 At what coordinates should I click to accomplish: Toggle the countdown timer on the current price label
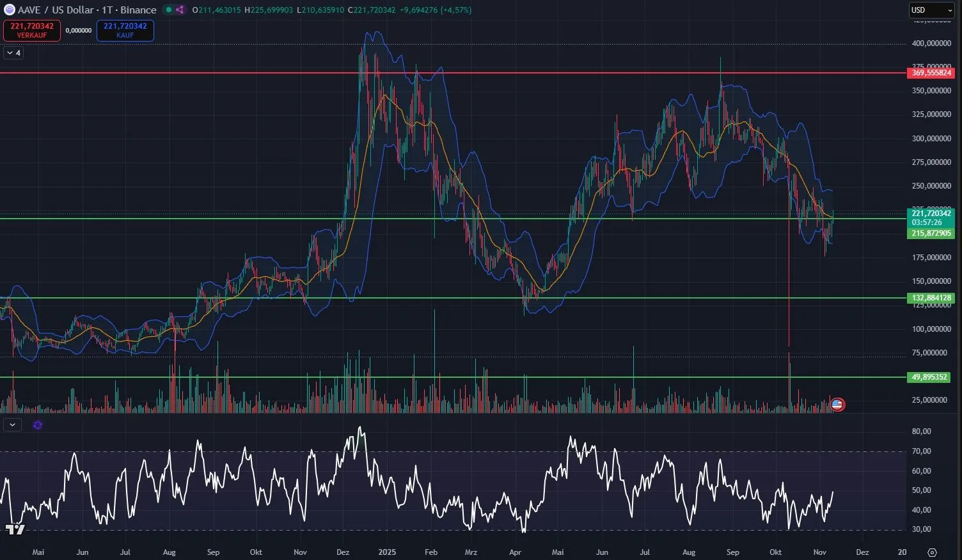[929, 222]
